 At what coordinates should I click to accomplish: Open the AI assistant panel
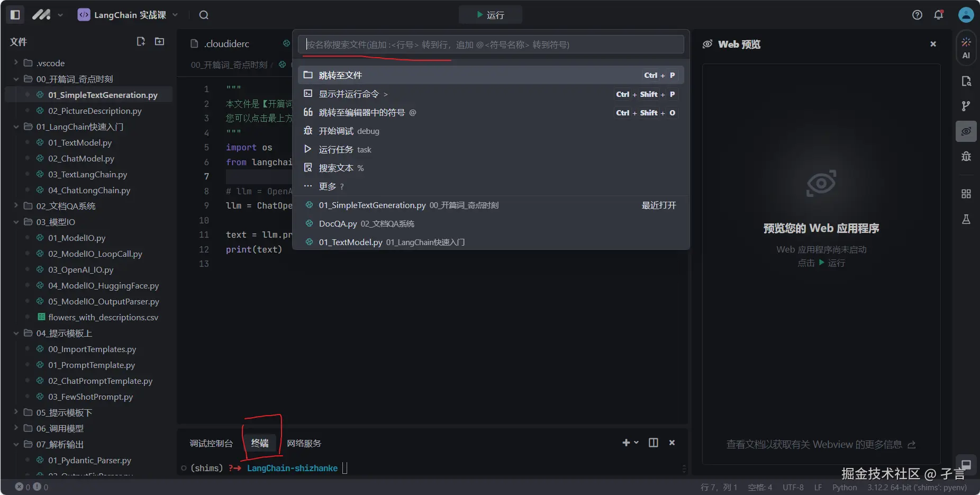tap(966, 48)
